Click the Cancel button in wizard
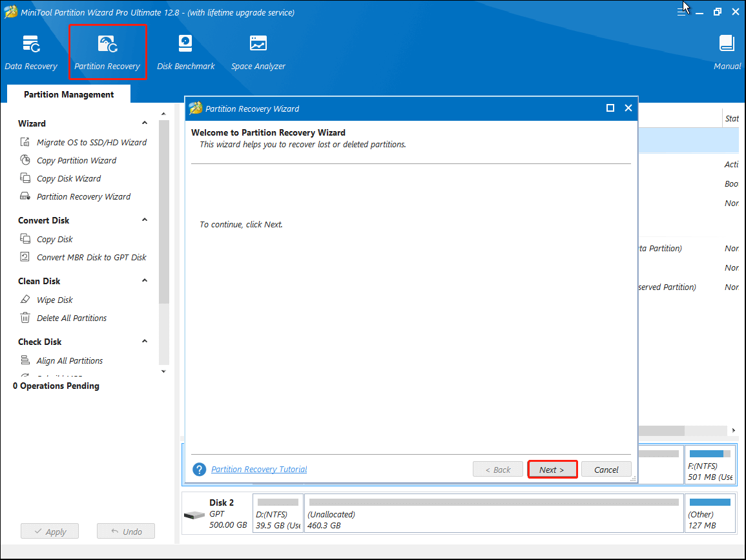Image resolution: width=746 pixels, height=560 pixels. 606,470
